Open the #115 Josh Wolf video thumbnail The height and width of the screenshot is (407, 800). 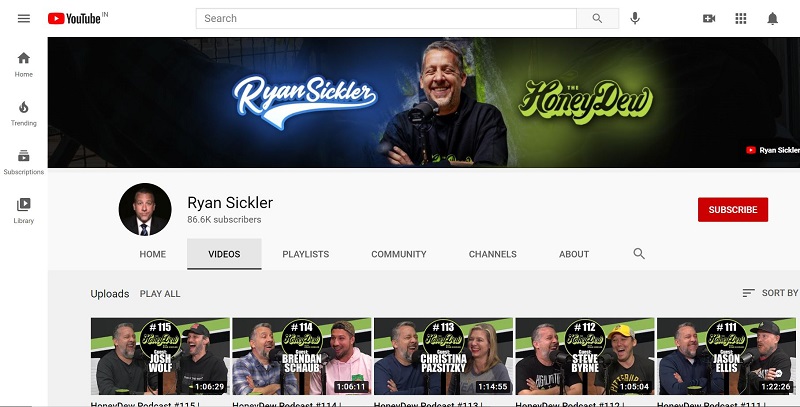(x=160, y=356)
